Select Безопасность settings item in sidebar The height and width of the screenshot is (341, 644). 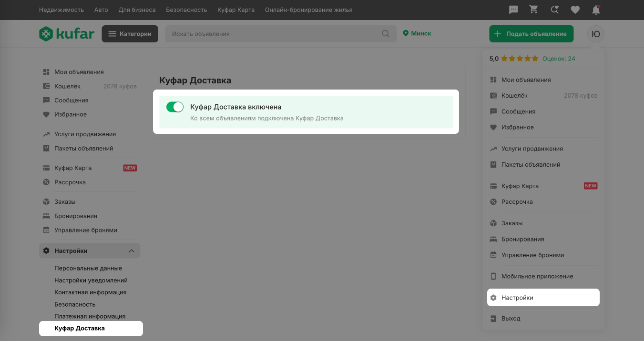pyautogui.click(x=75, y=304)
